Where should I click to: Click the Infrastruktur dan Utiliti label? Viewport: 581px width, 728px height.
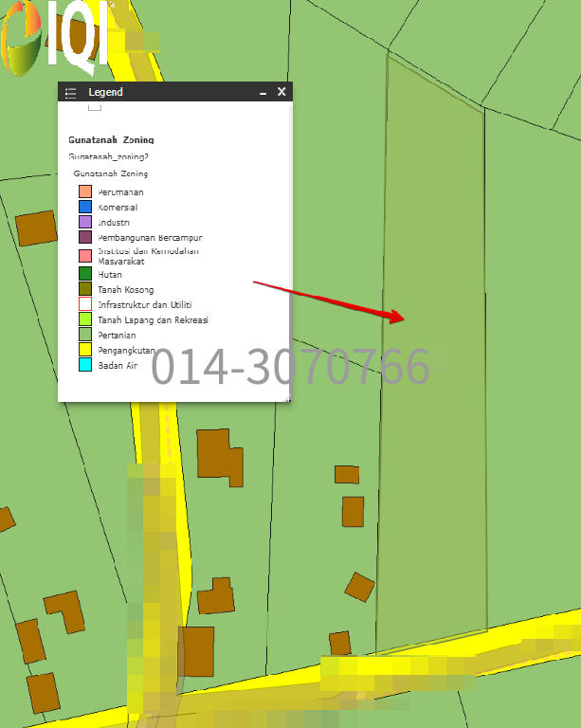[x=145, y=305]
